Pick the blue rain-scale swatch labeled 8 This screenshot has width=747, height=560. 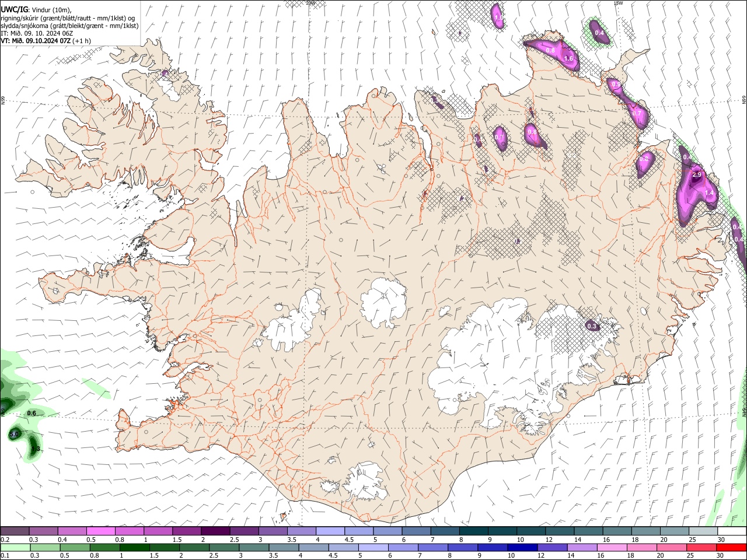click(x=463, y=547)
